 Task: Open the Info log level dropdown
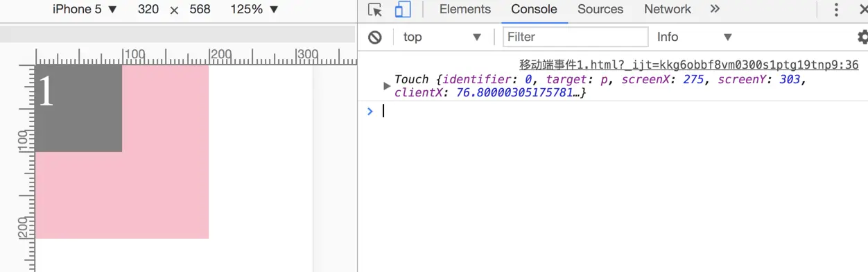click(x=695, y=37)
